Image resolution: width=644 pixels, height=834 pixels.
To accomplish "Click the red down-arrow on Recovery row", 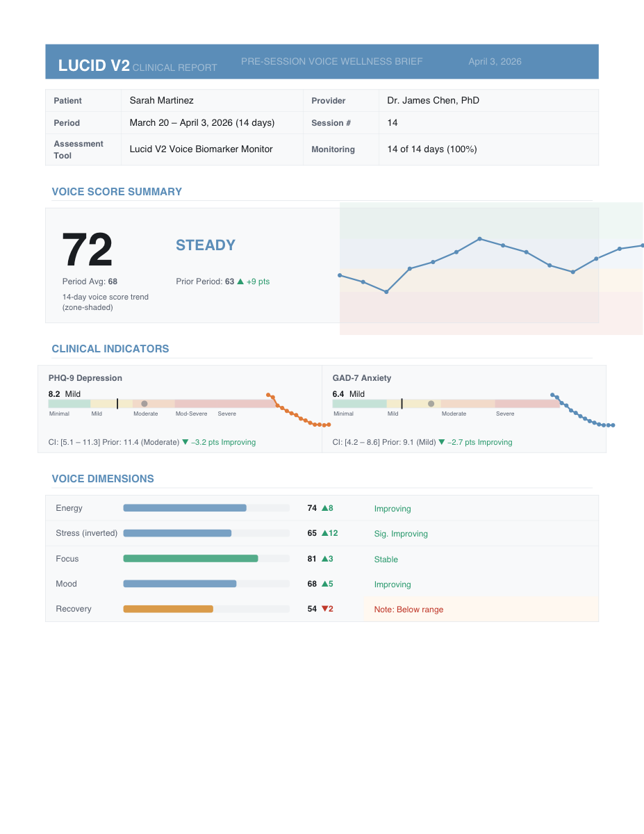I will (x=324, y=609).
